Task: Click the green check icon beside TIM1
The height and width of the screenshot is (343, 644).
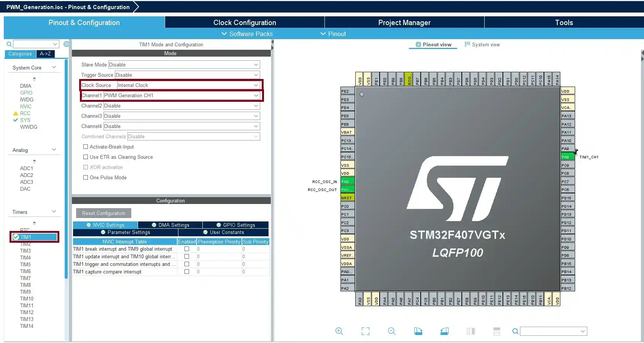Action: tap(16, 237)
